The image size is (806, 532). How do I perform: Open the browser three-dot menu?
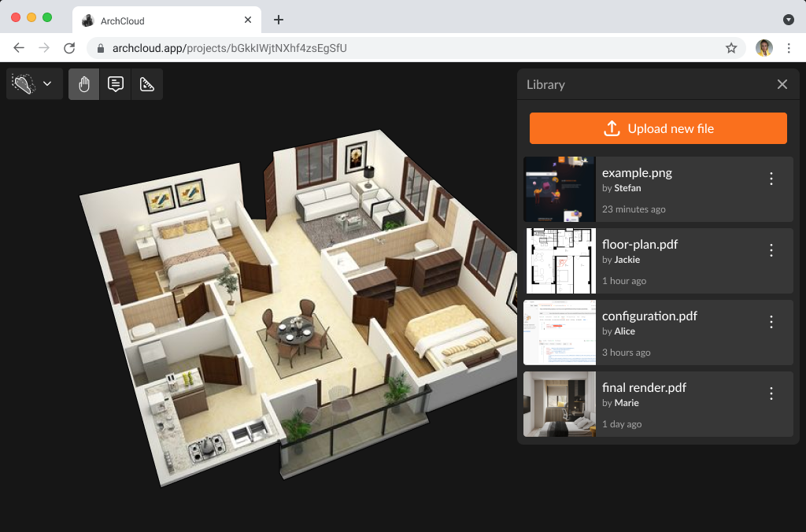pos(789,47)
